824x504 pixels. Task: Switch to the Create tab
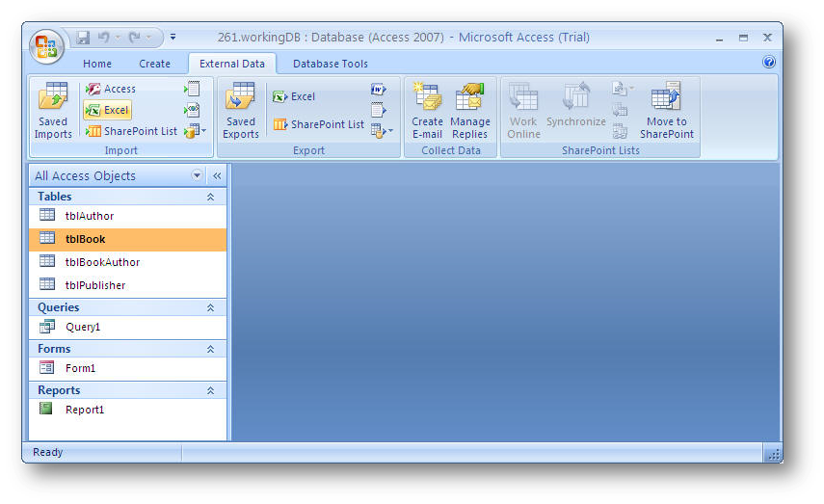(x=154, y=64)
